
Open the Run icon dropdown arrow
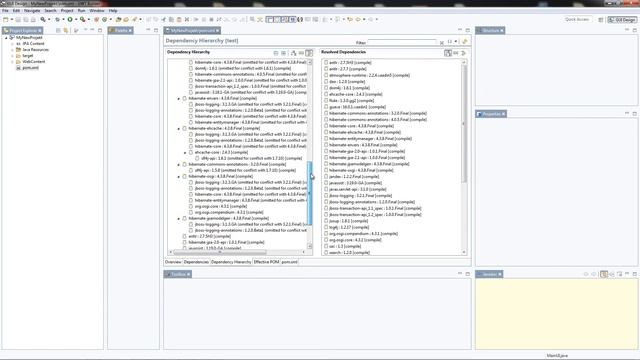pos(76,19)
